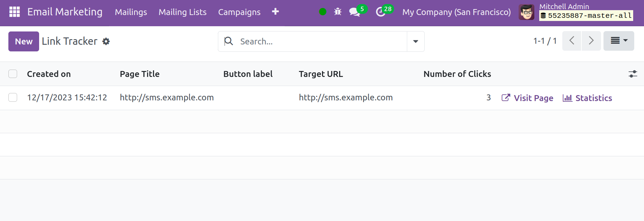Click the Link Tracker gear icon
644x221 pixels.
106,42
